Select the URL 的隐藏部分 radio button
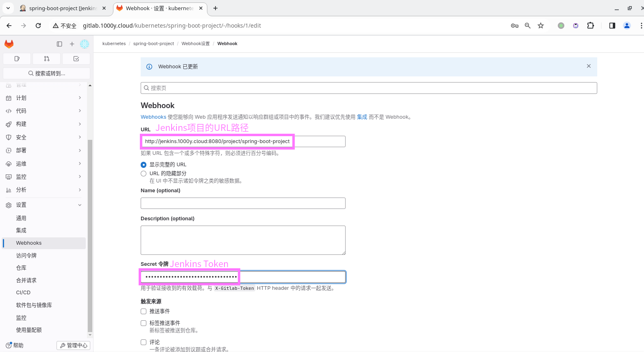This screenshot has height=352, width=644. (144, 174)
